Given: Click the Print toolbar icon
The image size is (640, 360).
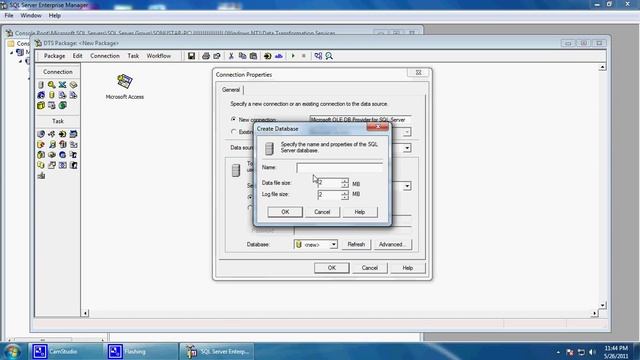Looking at the screenshot, I should point(206,56).
